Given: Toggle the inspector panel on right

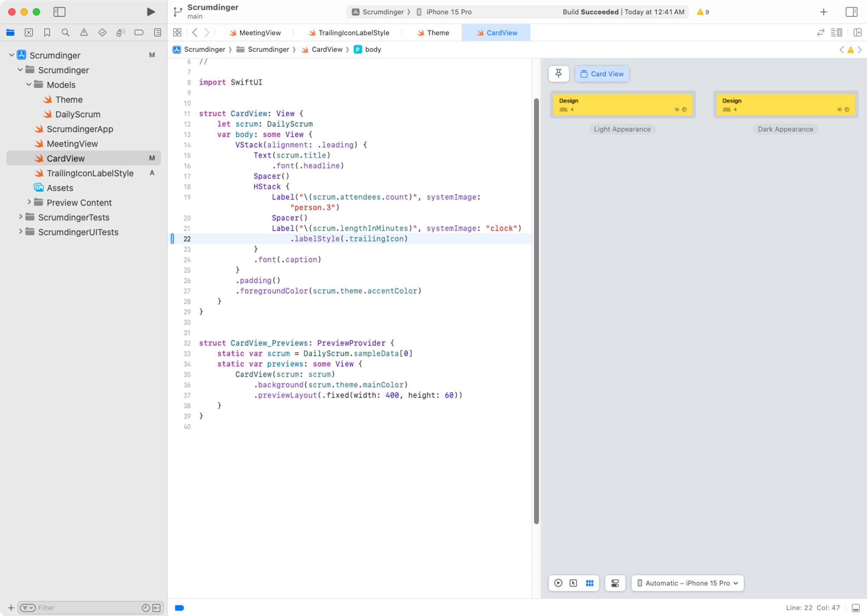Looking at the screenshot, I should (x=851, y=12).
